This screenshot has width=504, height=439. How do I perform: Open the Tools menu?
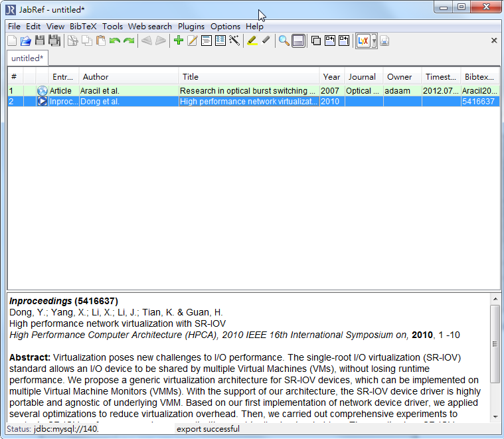pos(112,27)
